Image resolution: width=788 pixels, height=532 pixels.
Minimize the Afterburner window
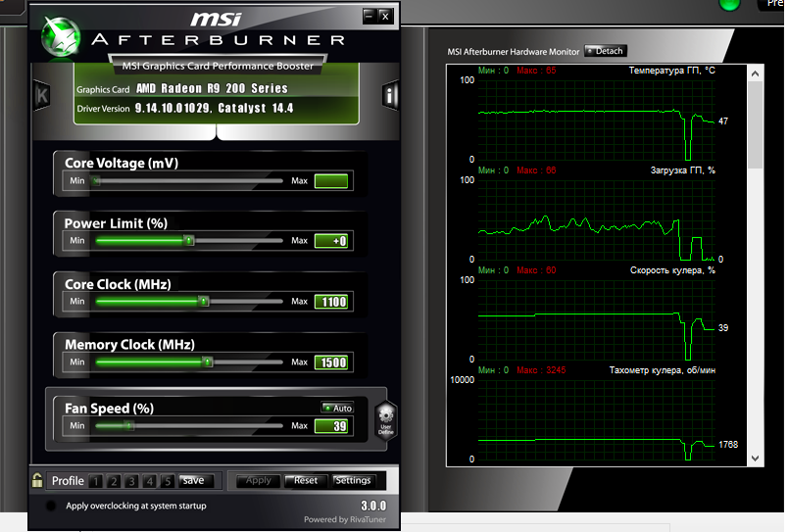click(369, 16)
